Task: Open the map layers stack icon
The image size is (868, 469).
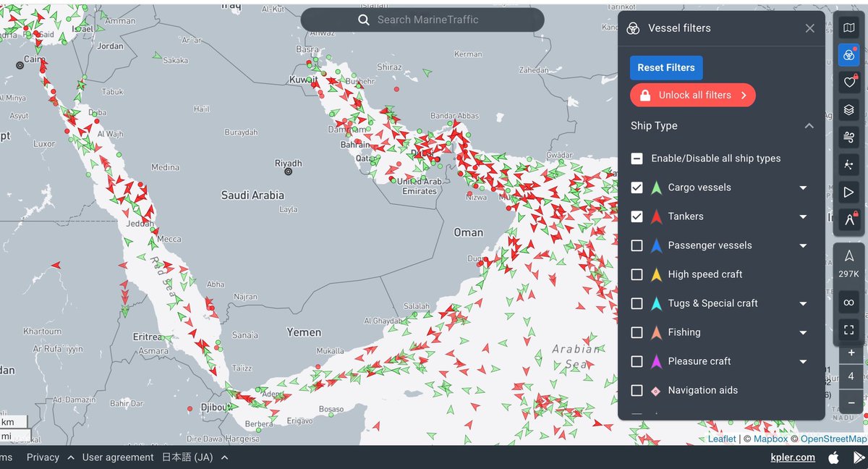Action: [x=848, y=109]
